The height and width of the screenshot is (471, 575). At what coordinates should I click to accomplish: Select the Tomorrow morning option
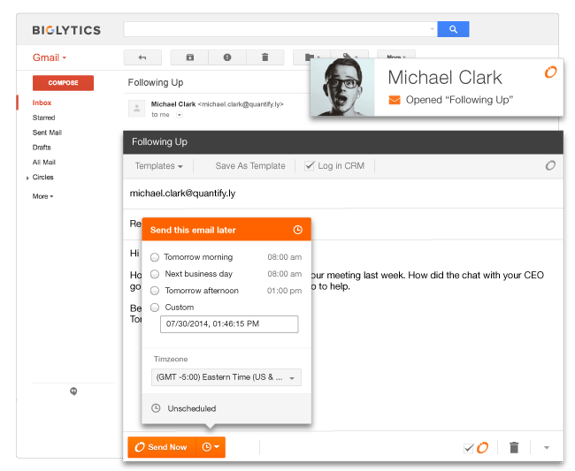click(155, 257)
